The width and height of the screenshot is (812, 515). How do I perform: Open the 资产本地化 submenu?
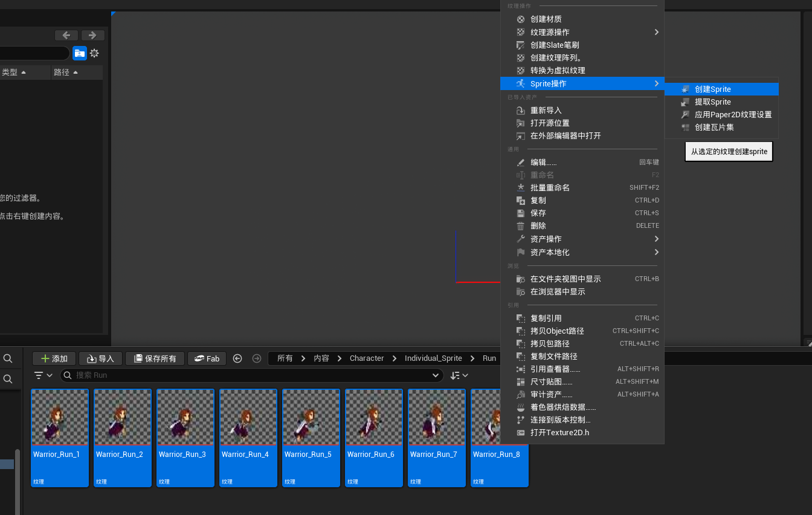[x=550, y=252]
